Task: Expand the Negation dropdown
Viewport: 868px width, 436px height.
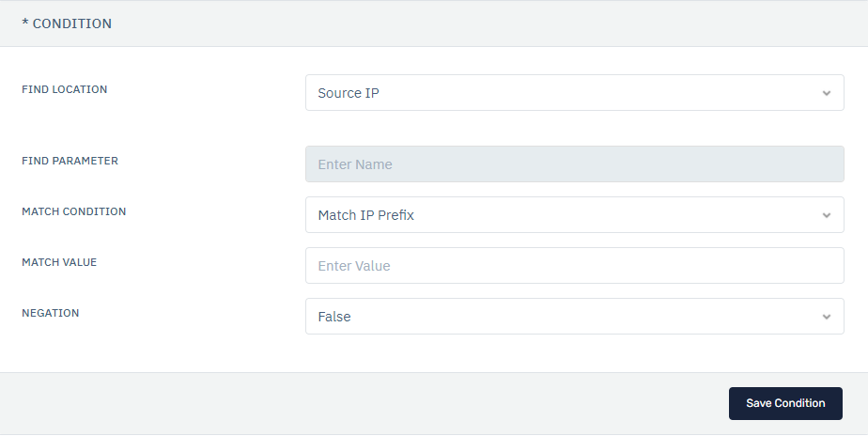Action: 575,317
